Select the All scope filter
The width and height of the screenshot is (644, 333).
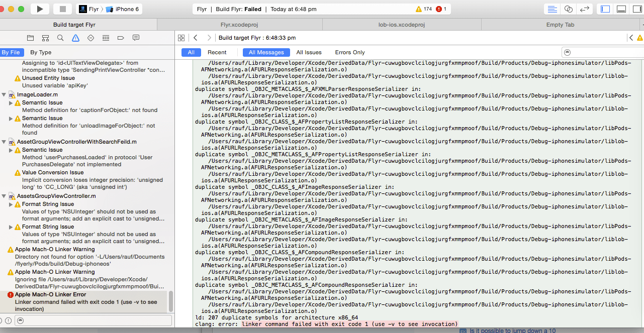191,52
